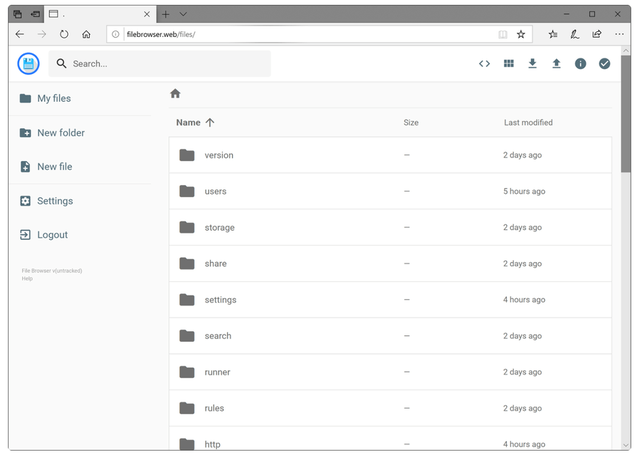Open My files in sidebar
The image size is (640, 455).
coord(45,98)
